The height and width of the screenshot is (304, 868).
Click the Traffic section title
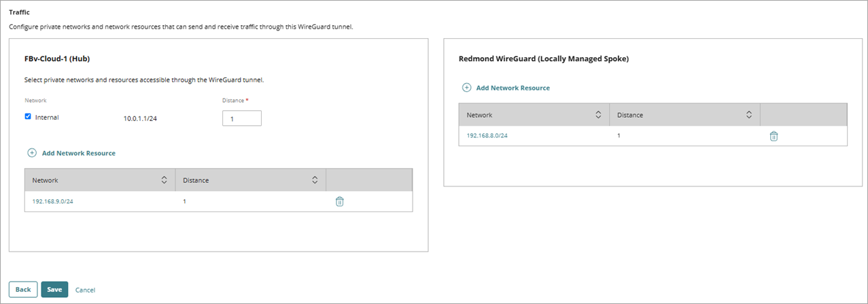coord(19,12)
